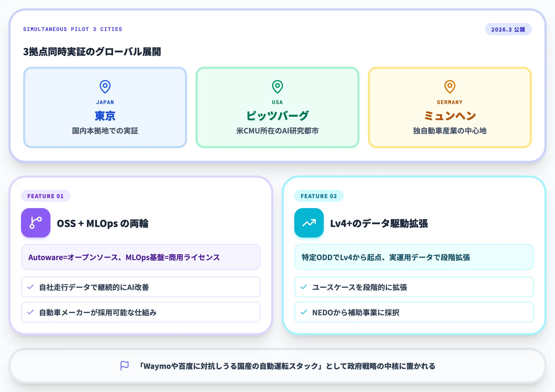Click checkmark beside ユースケースを段階的に拡張
The width and height of the screenshot is (555, 392).
click(x=304, y=287)
